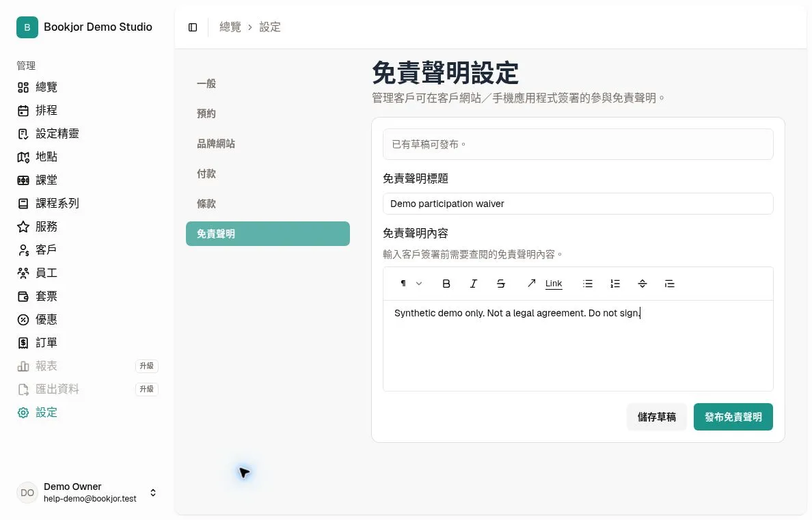
Task: Click the 免責聲明設定 heading
Action: [446, 72]
